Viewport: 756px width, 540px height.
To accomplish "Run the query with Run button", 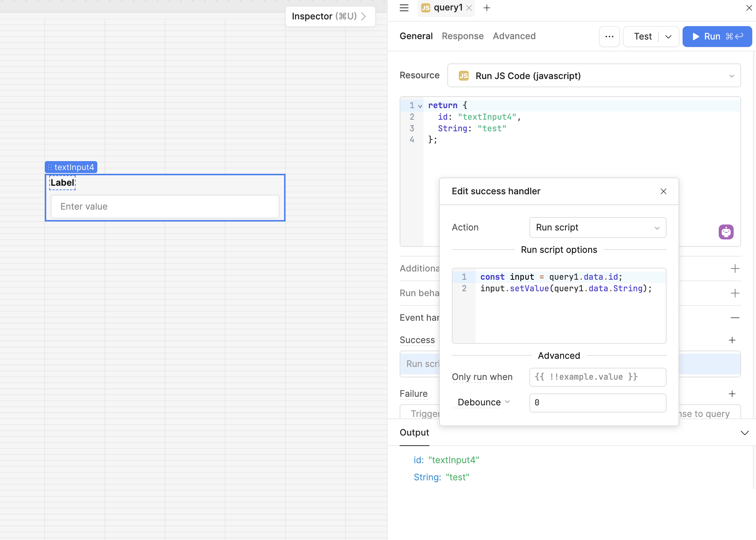I will pyautogui.click(x=716, y=37).
